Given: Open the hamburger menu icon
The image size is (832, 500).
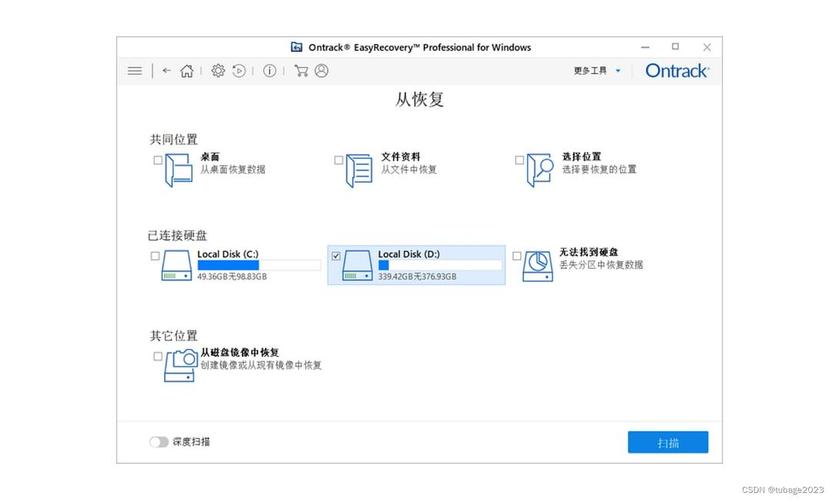Looking at the screenshot, I should (x=135, y=71).
